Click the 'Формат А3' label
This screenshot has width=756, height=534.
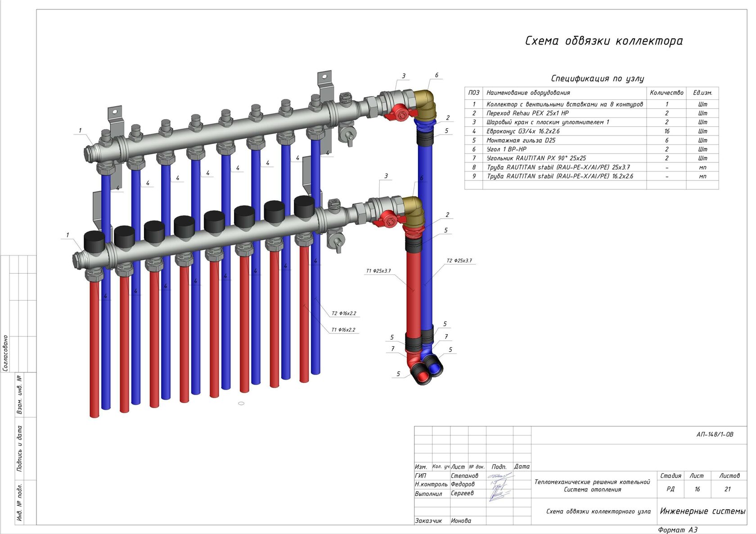coord(677,530)
